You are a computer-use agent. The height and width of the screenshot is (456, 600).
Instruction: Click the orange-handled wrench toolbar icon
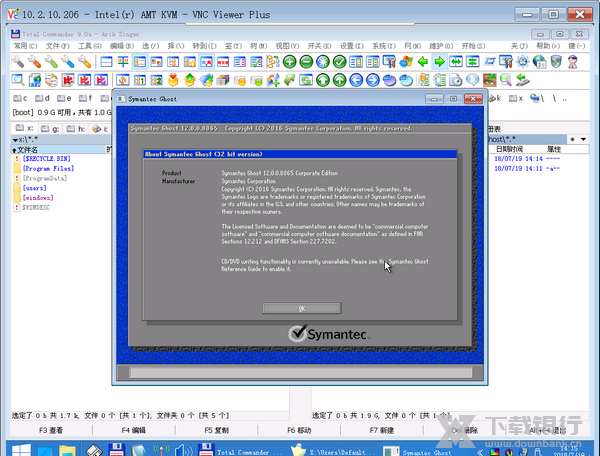tap(34, 62)
